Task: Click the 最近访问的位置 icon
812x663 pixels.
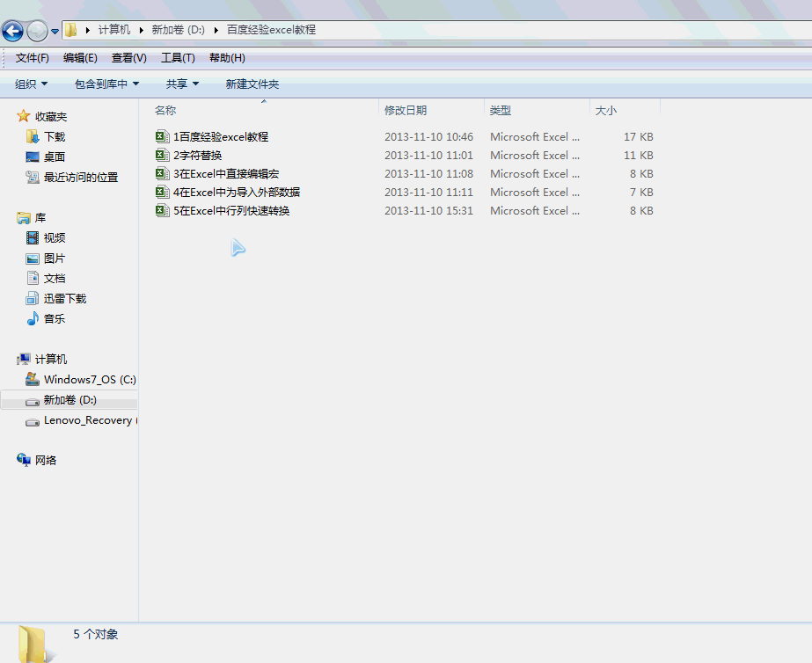Action: pyautogui.click(x=33, y=177)
